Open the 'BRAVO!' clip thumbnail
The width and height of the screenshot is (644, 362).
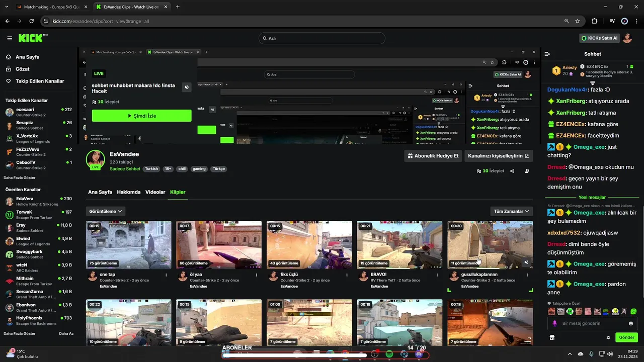399,245
